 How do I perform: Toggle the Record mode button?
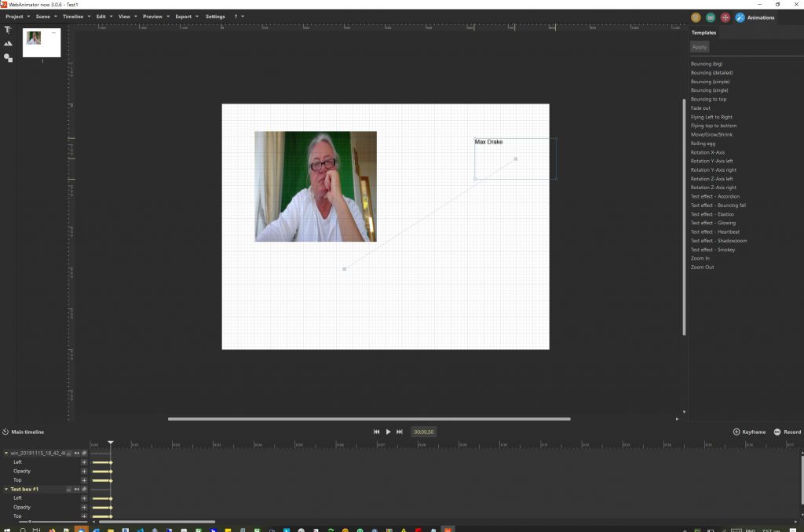[x=787, y=432]
